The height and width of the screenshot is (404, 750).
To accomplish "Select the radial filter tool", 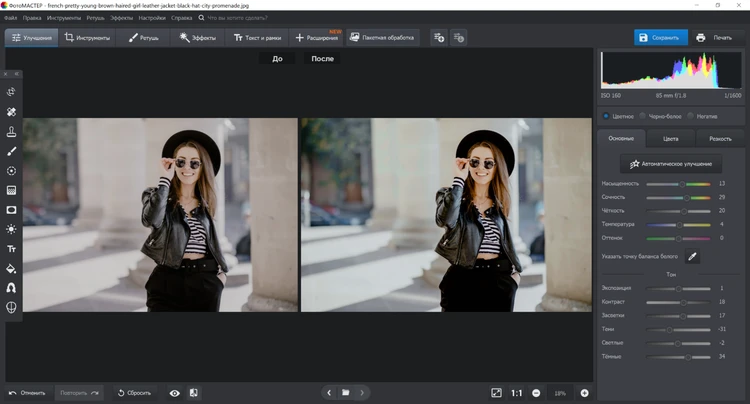I will point(11,171).
